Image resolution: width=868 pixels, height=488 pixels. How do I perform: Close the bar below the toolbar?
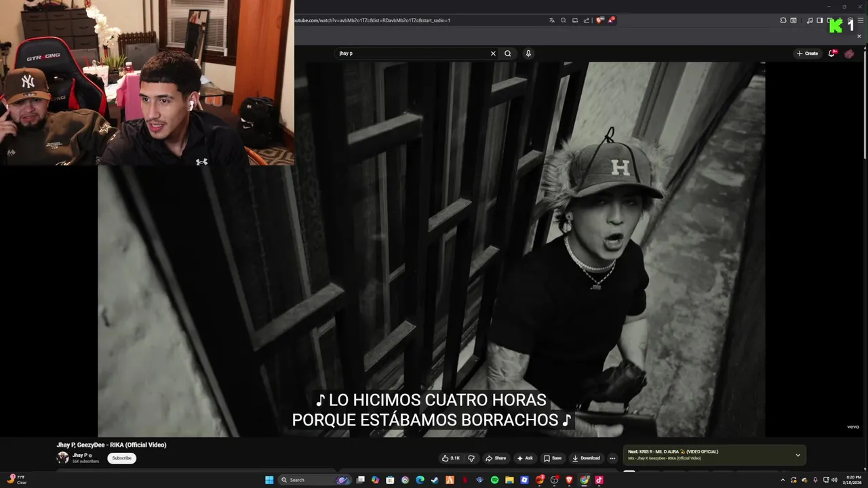click(x=859, y=37)
